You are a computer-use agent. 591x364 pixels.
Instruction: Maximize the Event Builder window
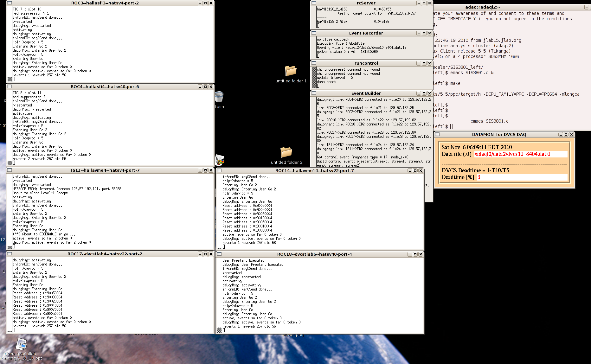click(x=424, y=93)
